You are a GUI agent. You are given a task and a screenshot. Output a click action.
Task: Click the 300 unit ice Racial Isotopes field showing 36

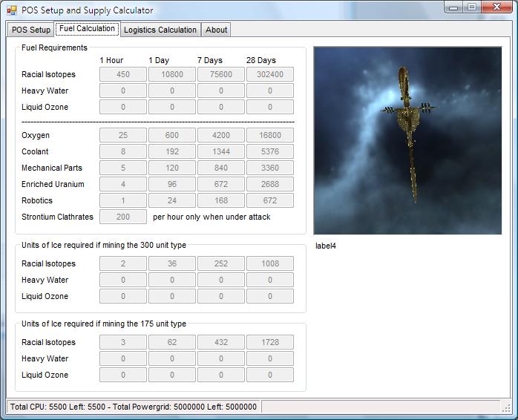171,263
